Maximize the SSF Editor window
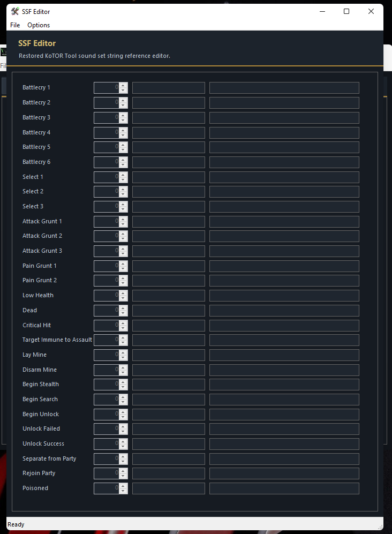This screenshot has width=392, height=534. (346, 11)
